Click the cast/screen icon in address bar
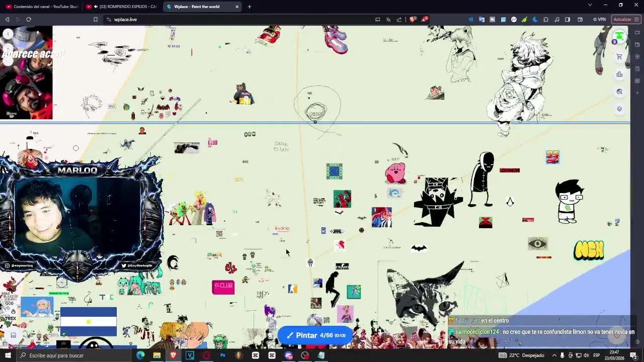The image size is (644, 362). pos(377,20)
